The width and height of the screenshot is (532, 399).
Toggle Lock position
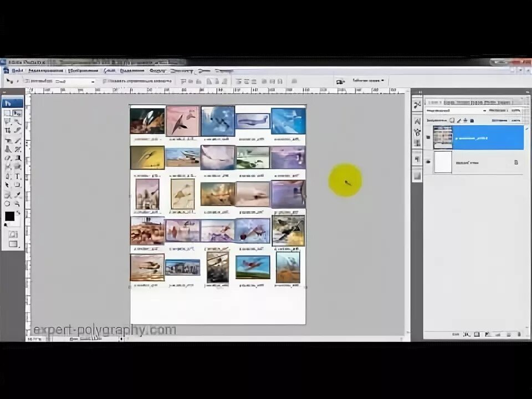pyautogui.click(x=465, y=120)
